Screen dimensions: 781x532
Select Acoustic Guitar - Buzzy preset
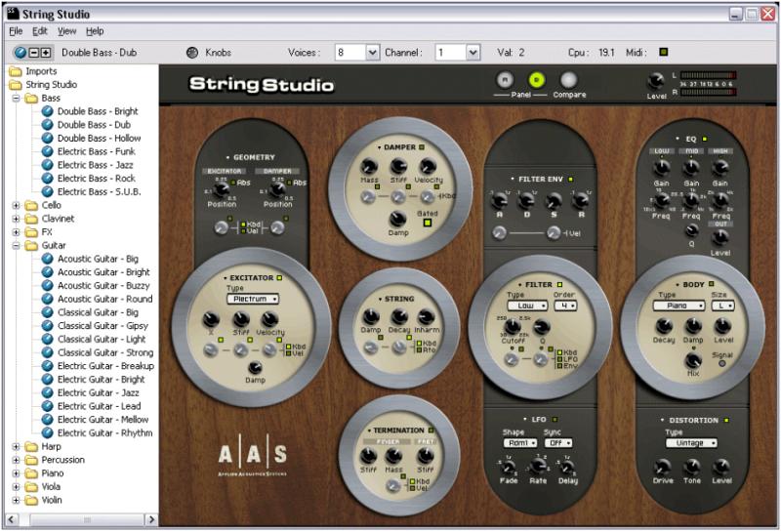click(x=103, y=285)
